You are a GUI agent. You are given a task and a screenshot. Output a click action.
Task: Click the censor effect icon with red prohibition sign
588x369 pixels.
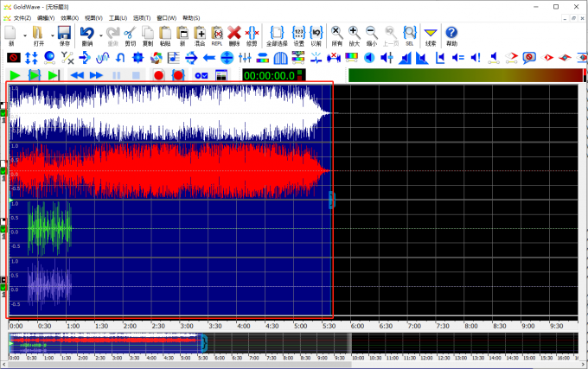point(14,58)
